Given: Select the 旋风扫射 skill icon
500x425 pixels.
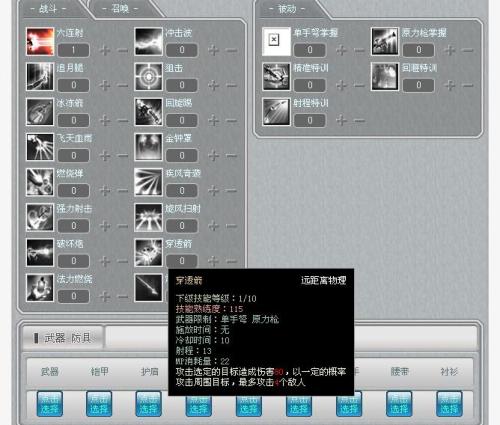Looking at the screenshot, I should pyautogui.click(x=148, y=217).
